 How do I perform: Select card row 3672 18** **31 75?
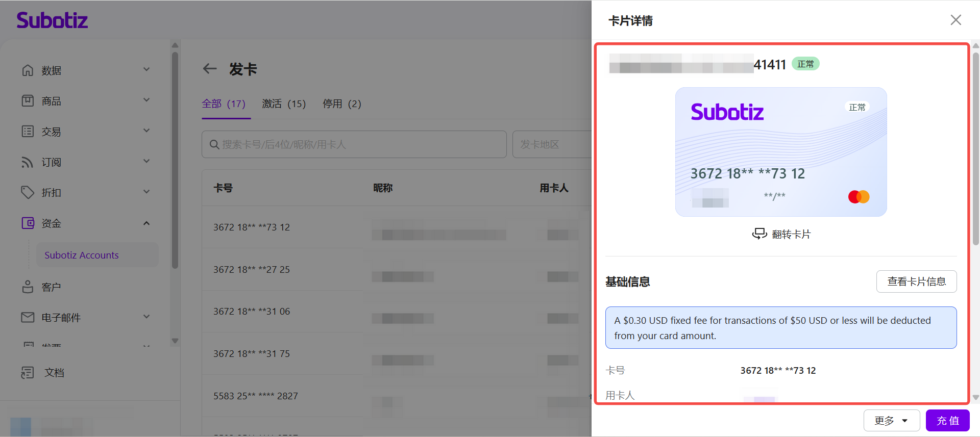click(x=397, y=354)
